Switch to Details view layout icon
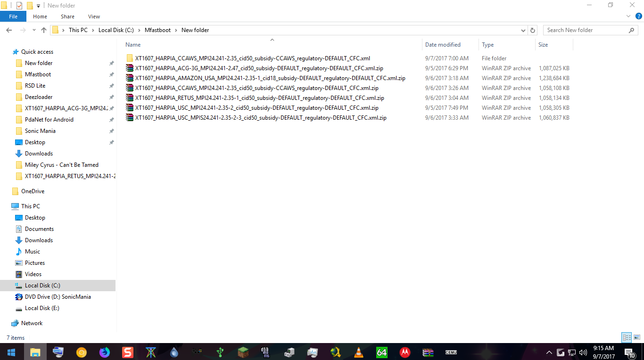644x360 pixels. click(x=627, y=337)
